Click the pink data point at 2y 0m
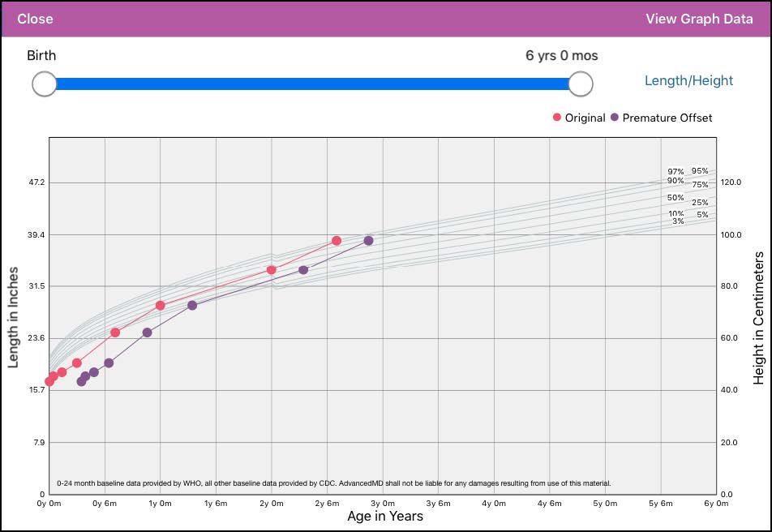This screenshot has height=532, width=772. pyautogui.click(x=272, y=269)
